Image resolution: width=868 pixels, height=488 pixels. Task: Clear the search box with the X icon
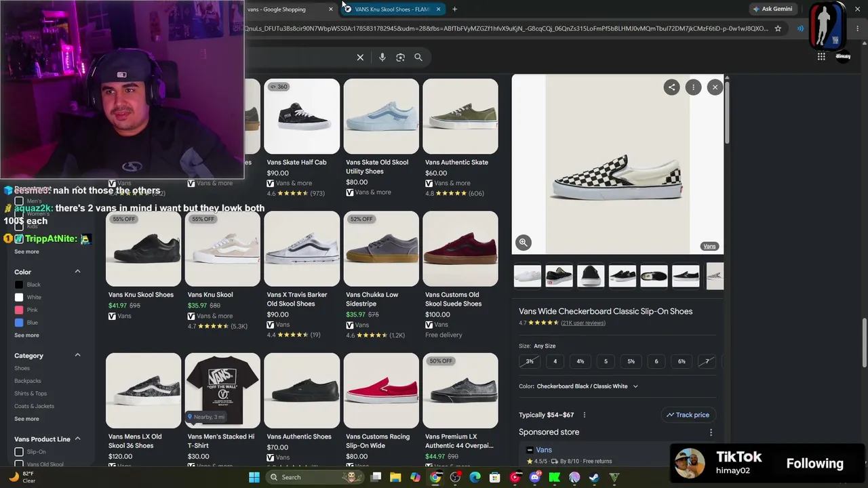(360, 58)
